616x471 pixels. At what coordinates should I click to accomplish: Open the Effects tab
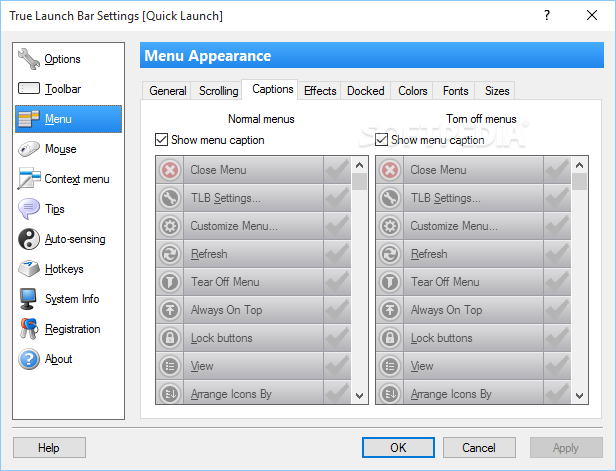click(320, 91)
